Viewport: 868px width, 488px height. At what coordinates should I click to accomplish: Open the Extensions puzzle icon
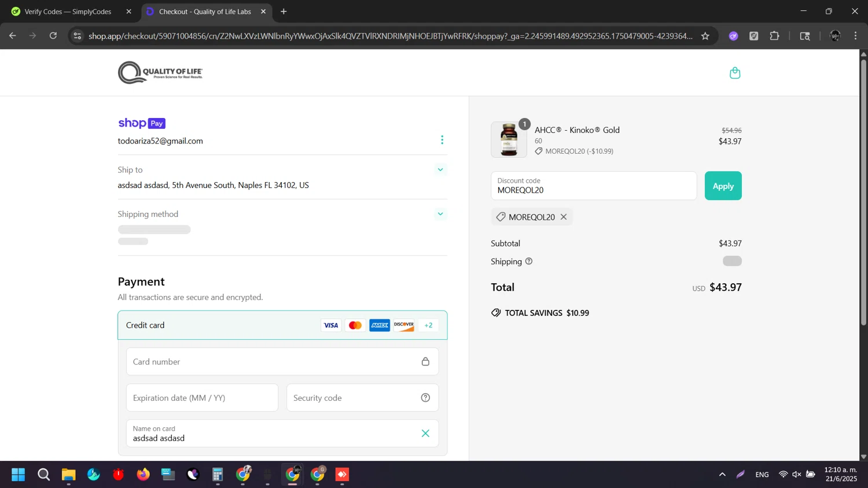click(774, 36)
